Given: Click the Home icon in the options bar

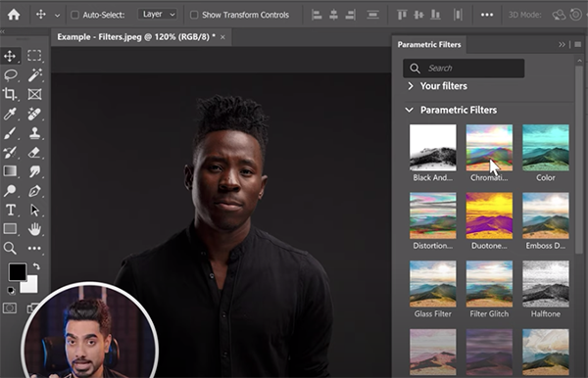Looking at the screenshot, I should (x=14, y=15).
